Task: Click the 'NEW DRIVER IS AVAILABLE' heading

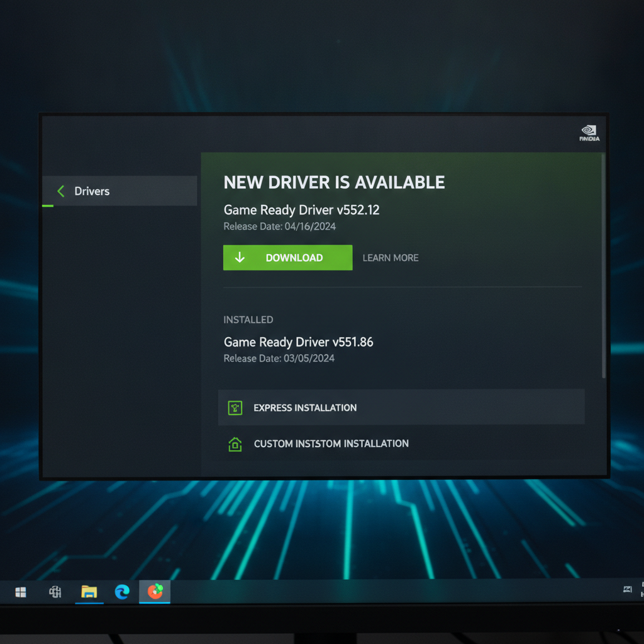Action: (335, 182)
